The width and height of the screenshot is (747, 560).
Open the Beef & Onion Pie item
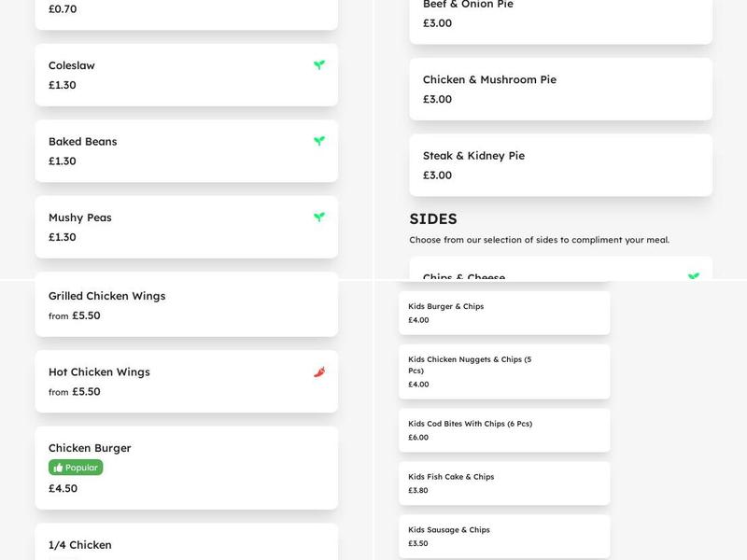pos(559,14)
